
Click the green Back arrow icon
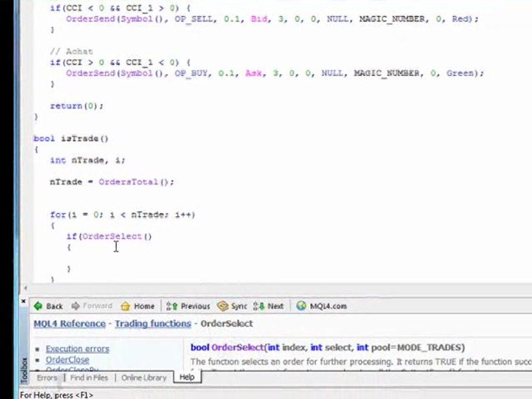(x=38, y=306)
